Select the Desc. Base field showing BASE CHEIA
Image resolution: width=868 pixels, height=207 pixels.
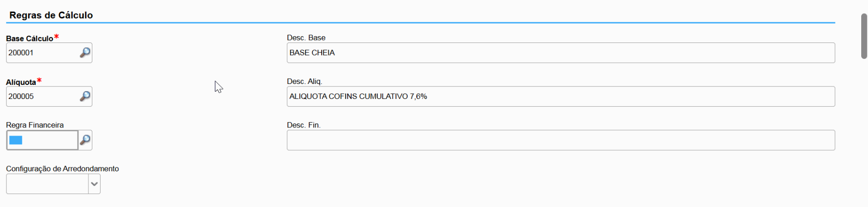point(560,53)
